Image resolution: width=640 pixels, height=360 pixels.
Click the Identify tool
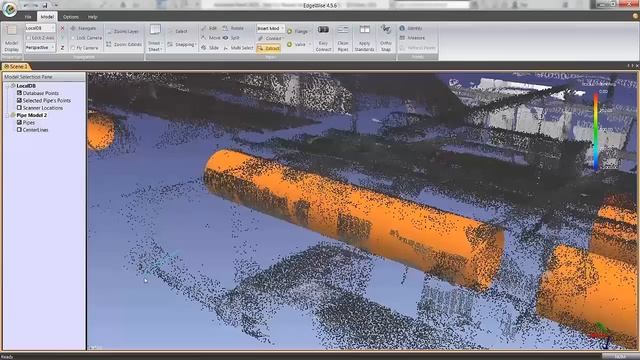click(411, 28)
